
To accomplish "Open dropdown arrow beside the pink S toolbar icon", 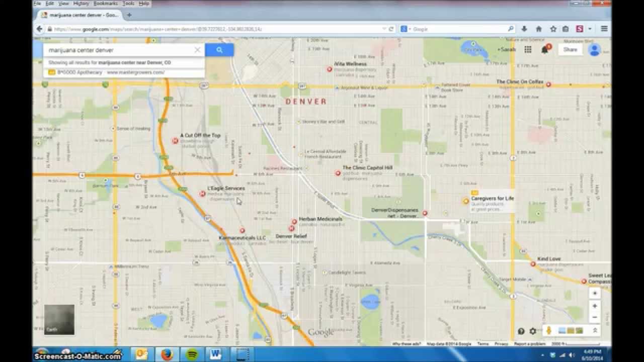I will click(590, 29).
